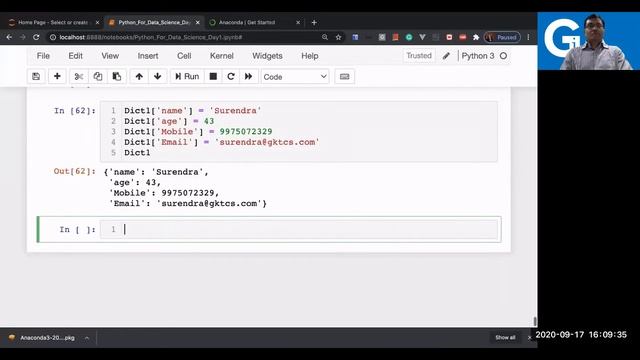Image resolution: width=640 pixels, height=360 pixels.
Task: Switch to Python_For_Data_Science notebook tab
Action: [153, 22]
